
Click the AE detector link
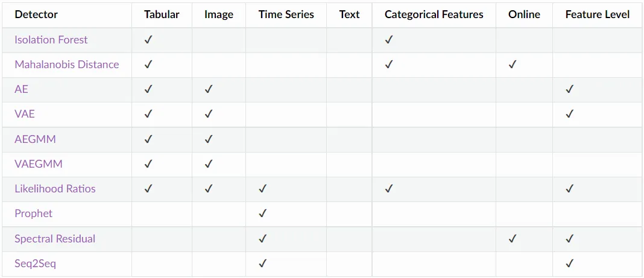coord(21,89)
